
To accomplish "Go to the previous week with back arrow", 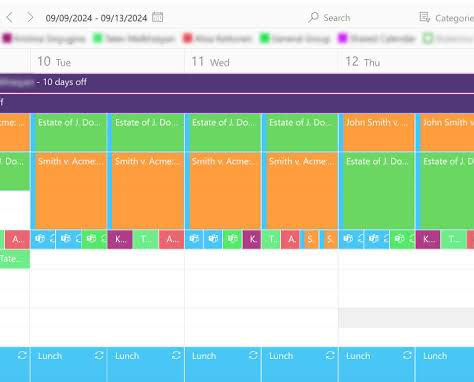I will [x=10, y=17].
